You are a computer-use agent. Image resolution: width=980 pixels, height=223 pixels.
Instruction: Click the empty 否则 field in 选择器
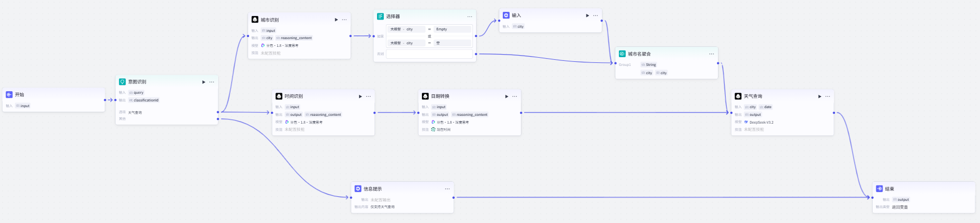point(429,54)
